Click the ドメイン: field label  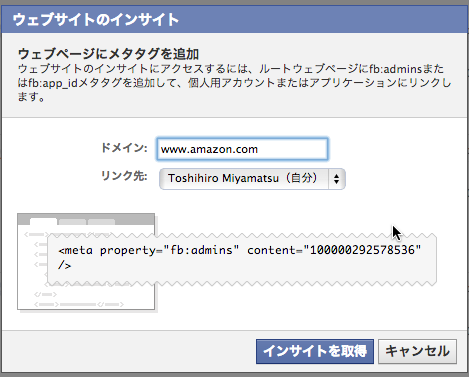(x=124, y=148)
